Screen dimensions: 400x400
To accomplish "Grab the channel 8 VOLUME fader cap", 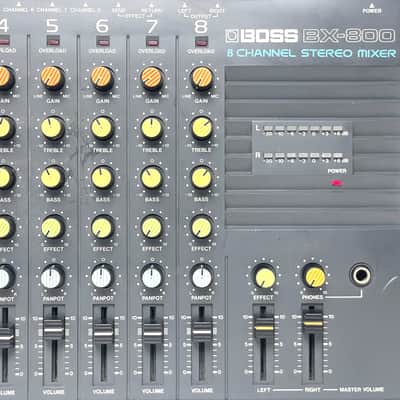I will (202, 332).
